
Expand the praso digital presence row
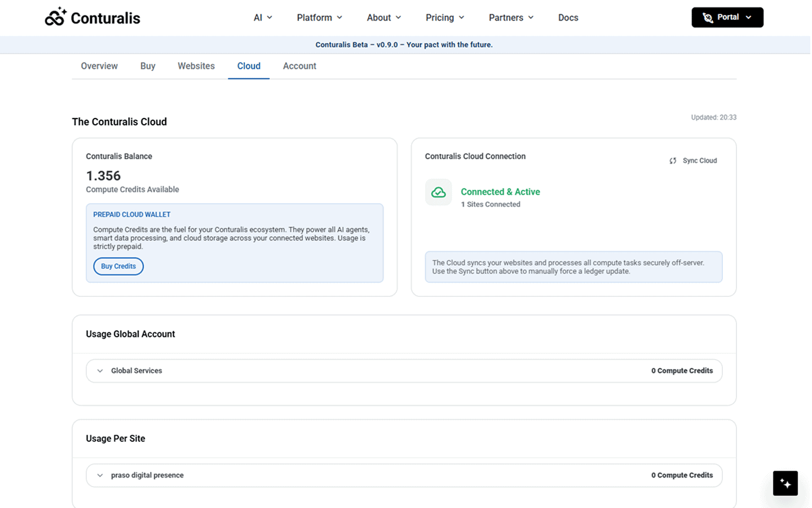pos(404,475)
